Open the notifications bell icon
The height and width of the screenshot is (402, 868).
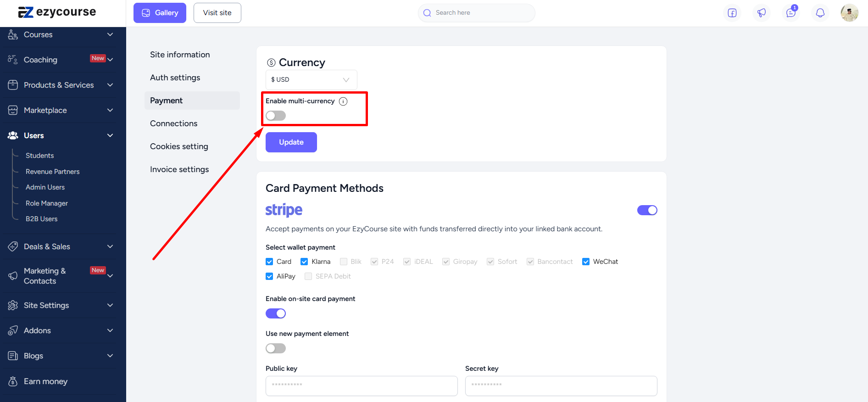tap(820, 13)
